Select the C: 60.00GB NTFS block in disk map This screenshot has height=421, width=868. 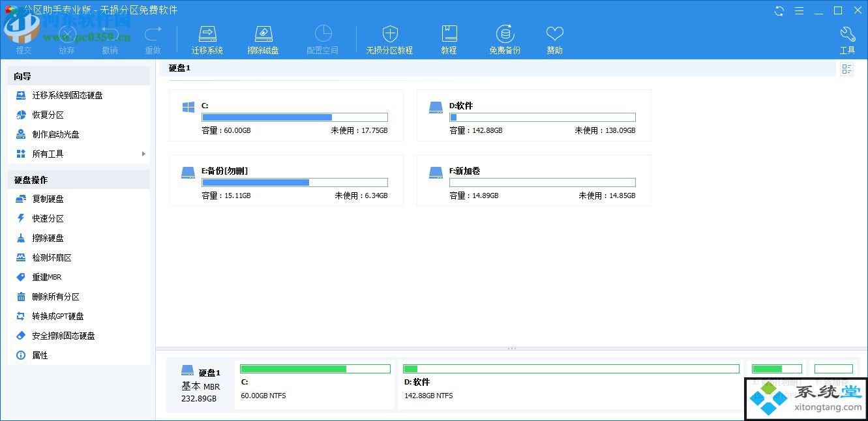click(x=315, y=385)
